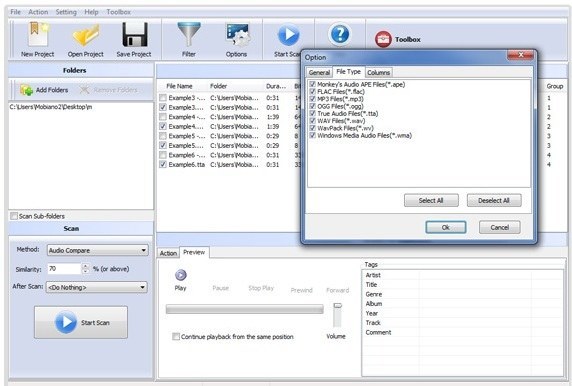Select the File Type tab
The image size is (572, 386).
coord(348,72)
